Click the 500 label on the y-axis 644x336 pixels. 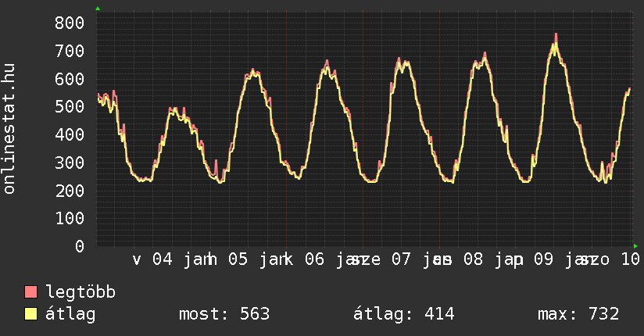click(70, 106)
